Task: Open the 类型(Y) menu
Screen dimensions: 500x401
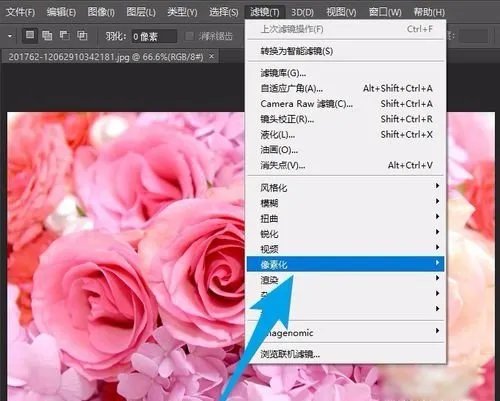Action: click(x=182, y=12)
